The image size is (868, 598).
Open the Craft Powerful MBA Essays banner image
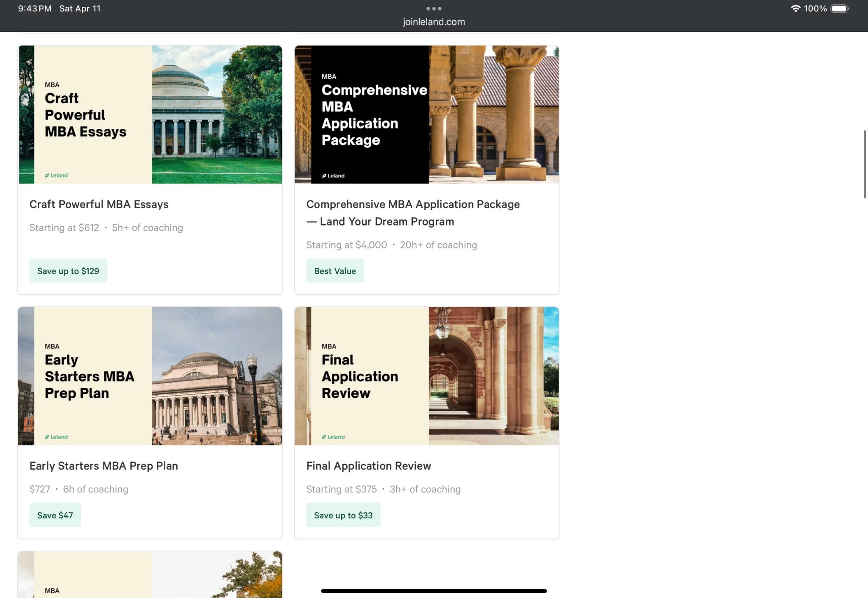pos(150,114)
